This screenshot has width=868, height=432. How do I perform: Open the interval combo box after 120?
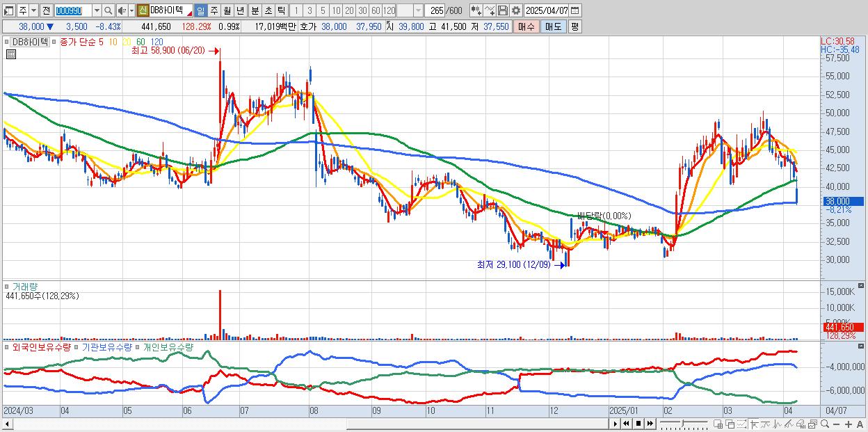(x=418, y=10)
